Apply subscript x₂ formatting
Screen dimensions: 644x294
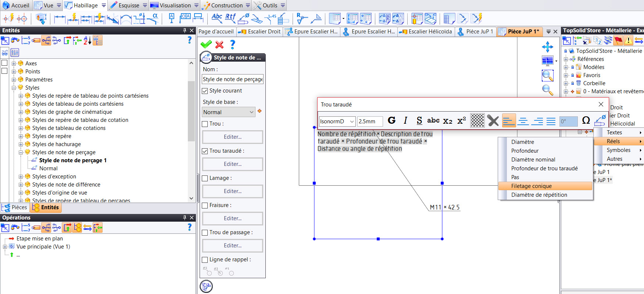point(447,121)
